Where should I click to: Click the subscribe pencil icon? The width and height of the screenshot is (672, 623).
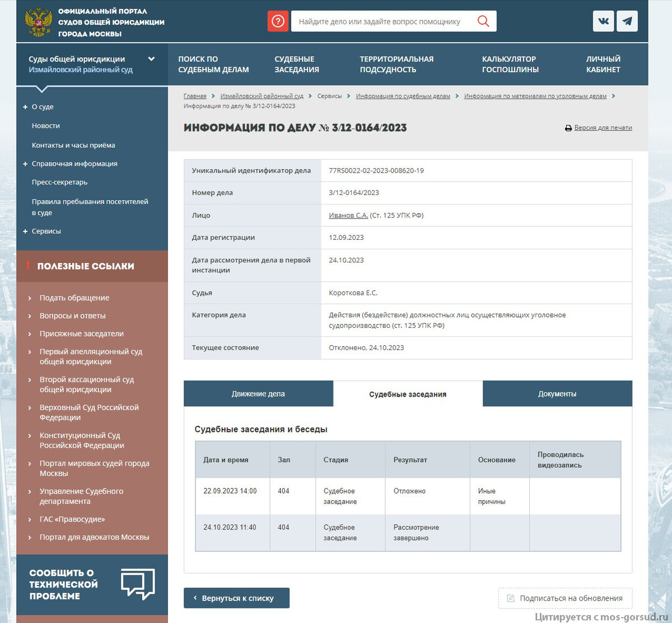(511, 598)
